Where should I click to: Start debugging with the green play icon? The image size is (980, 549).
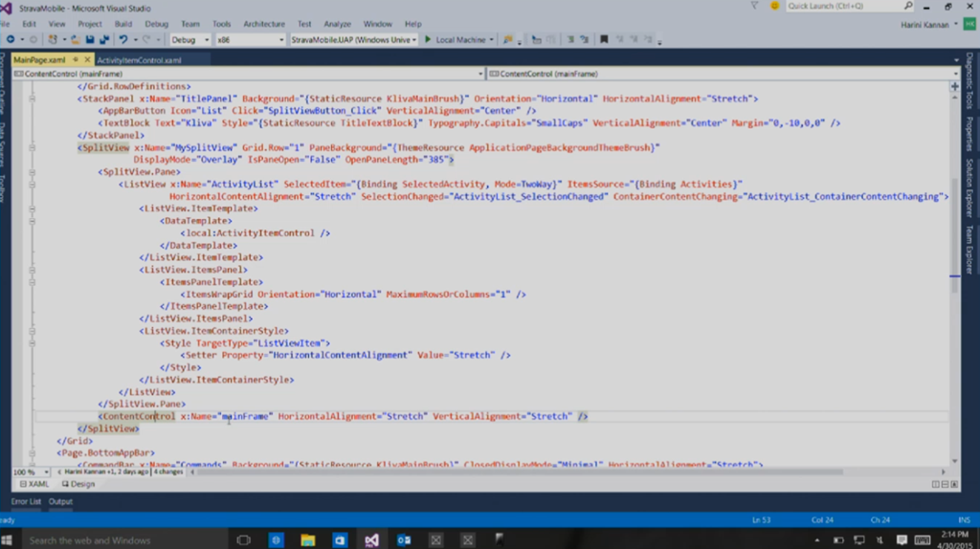428,39
